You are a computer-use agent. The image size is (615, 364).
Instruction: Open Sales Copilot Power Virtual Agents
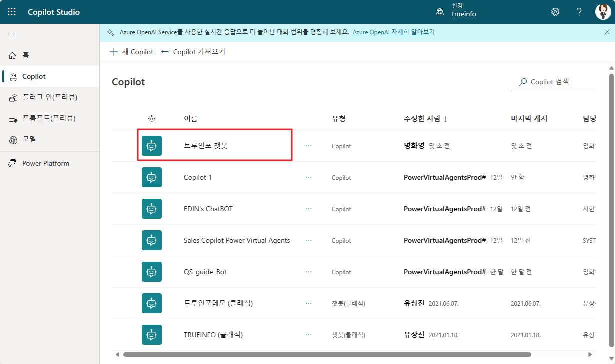[237, 240]
